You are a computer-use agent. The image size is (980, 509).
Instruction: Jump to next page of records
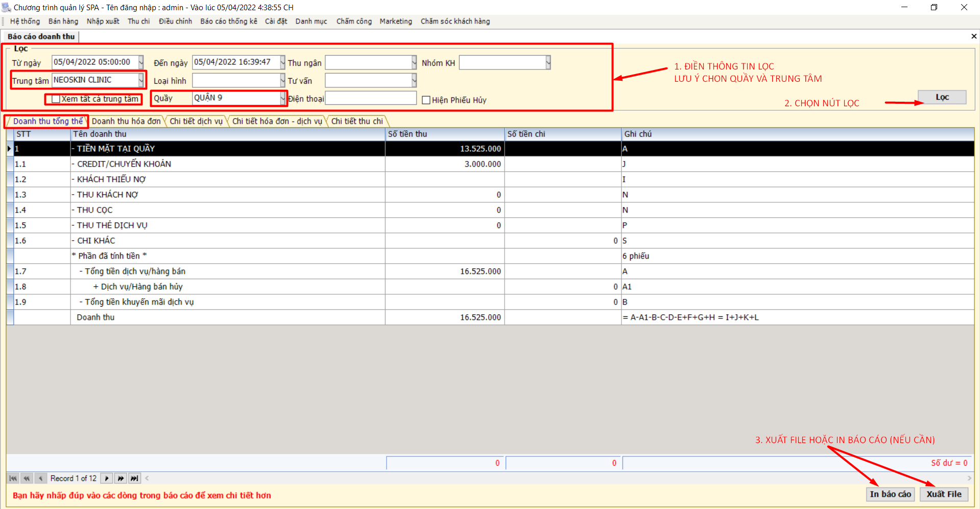pyautogui.click(x=121, y=478)
